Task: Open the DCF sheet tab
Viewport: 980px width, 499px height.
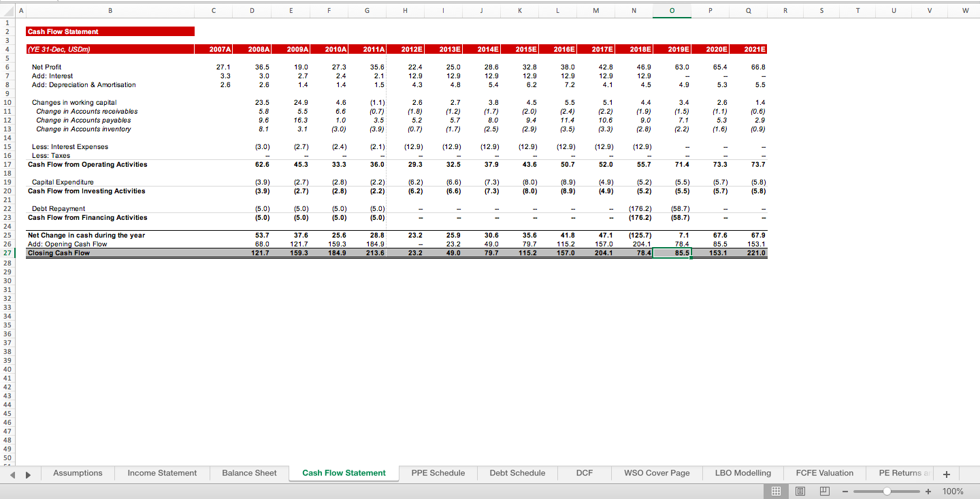Action: (584, 473)
